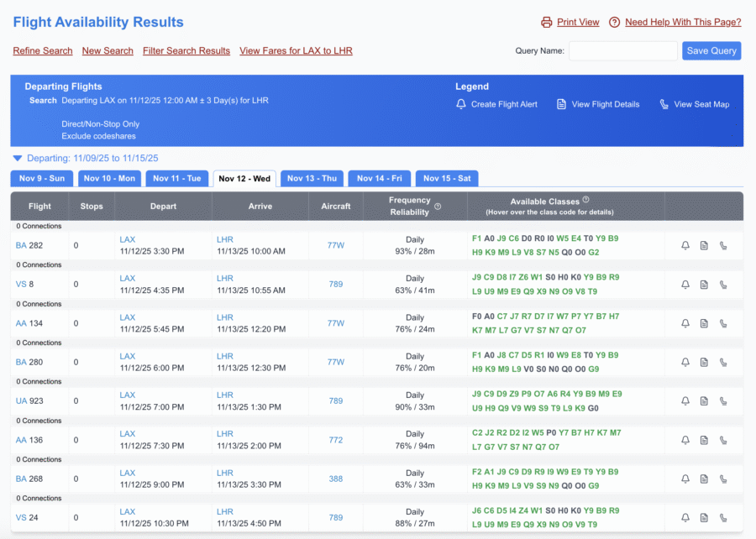Select the Nov 9 - Sun tab
Image resolution: width=756 pixels, height=539 pixels.
[x=41, y=178]
